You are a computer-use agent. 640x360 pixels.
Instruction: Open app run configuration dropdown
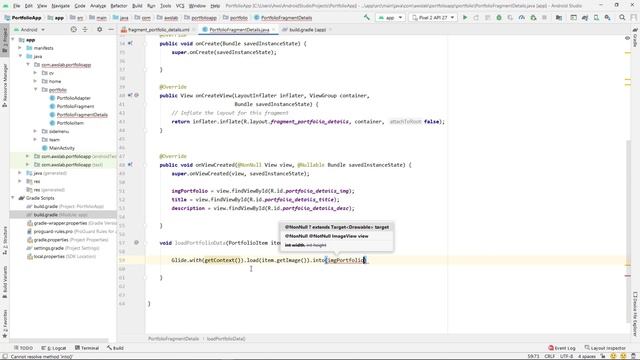pyautogui.click(x=390, y=18)
